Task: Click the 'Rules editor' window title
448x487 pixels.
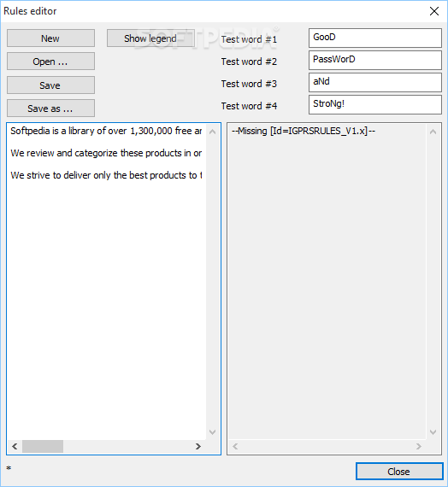Action: point(30,11)
